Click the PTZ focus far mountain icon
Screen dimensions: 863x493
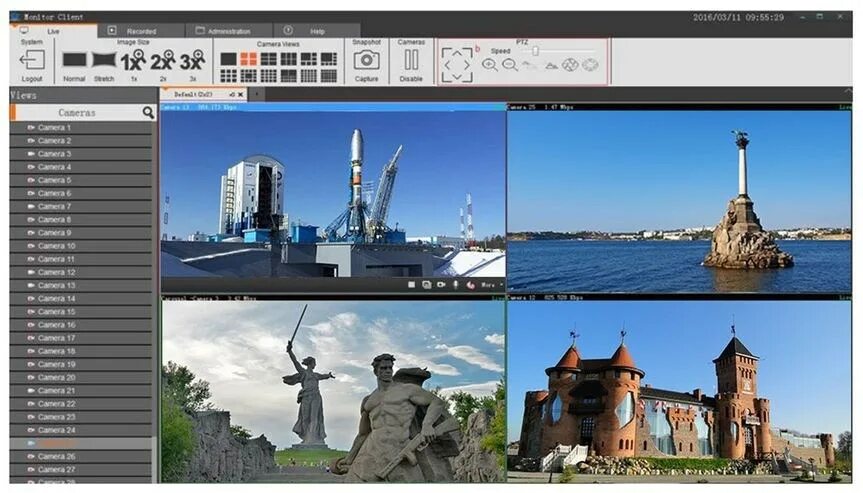click(551, 65)
